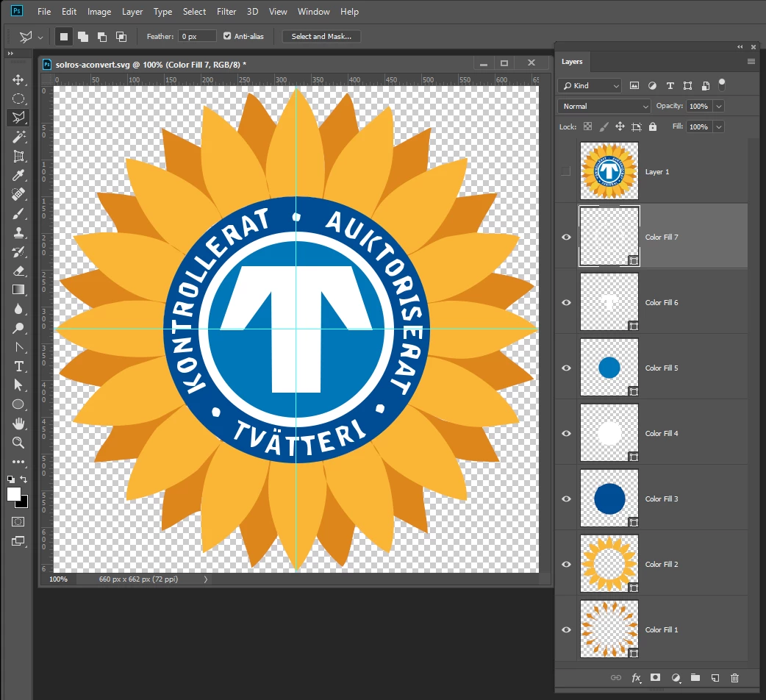The image size is (766, 700).
Task: Select the Gradient tool
Action: (18, 290)
